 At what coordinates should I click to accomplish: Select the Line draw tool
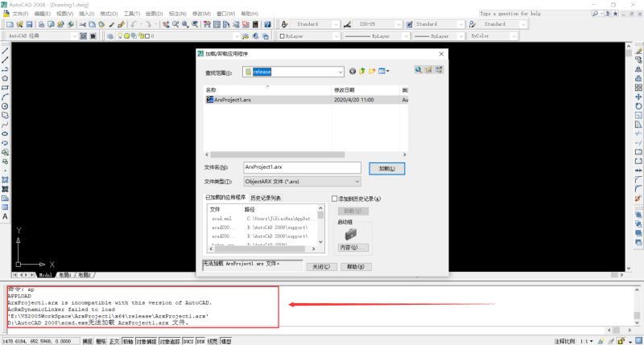(x=5, y=51)
